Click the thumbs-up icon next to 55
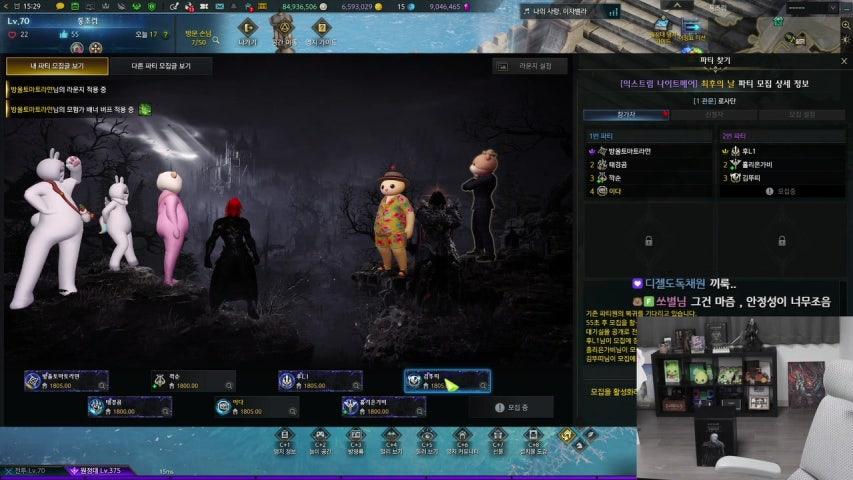This screenshot has width=853, height=480. [63, 34]
